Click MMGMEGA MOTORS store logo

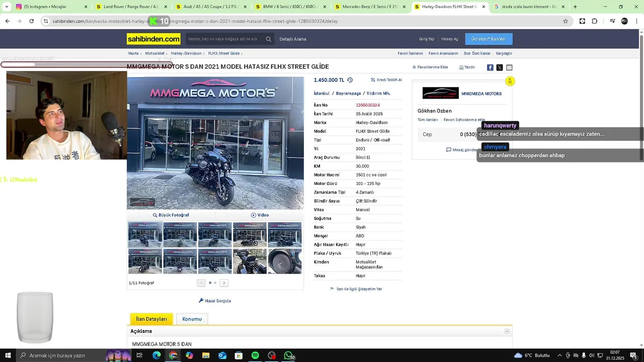[441, 93]
